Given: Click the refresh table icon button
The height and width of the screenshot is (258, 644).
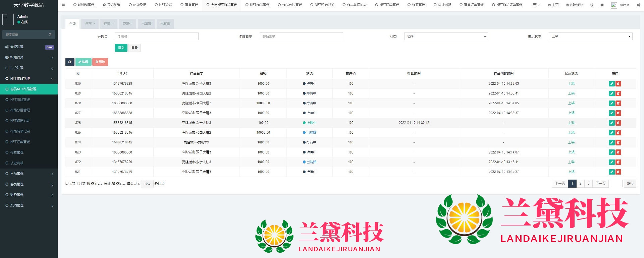Looking at the screenshot, I should pos(70,62).
